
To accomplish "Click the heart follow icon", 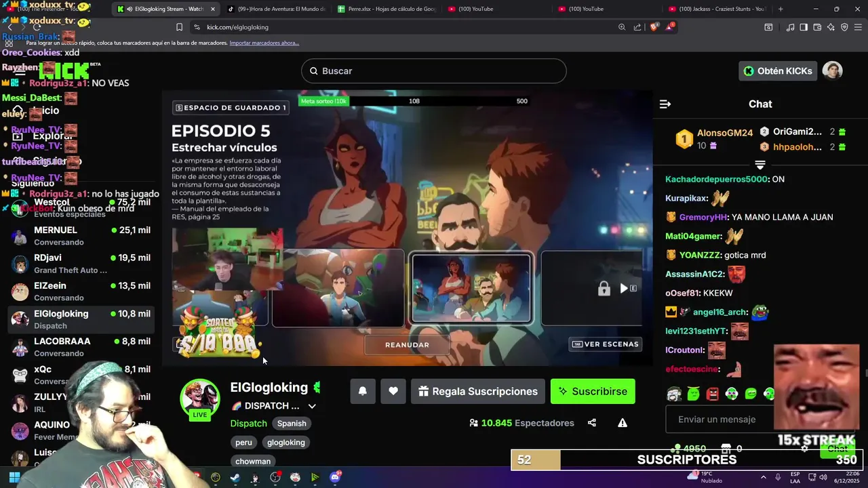I will (393, 391).
